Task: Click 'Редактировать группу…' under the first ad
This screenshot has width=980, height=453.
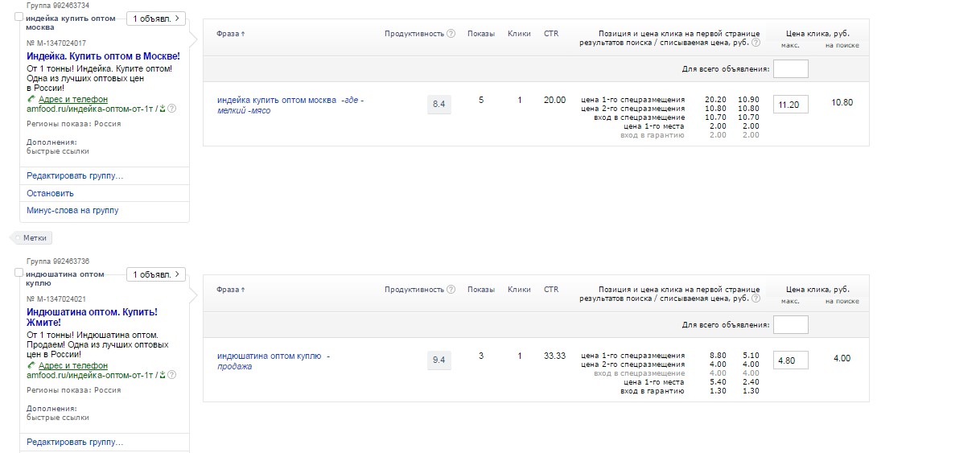Action: [75, 175]
